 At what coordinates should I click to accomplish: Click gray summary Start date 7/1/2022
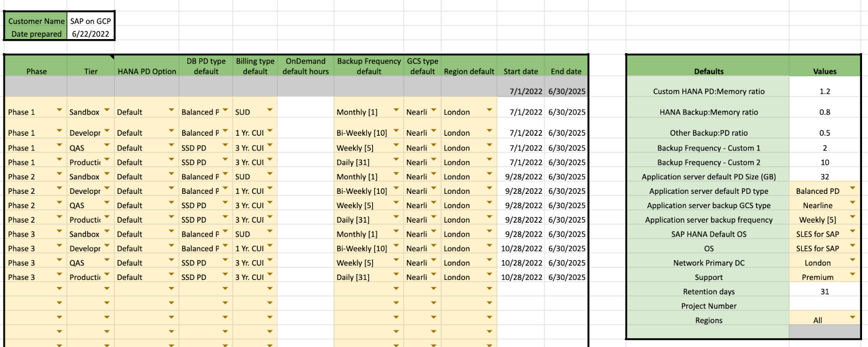[526, 91]
